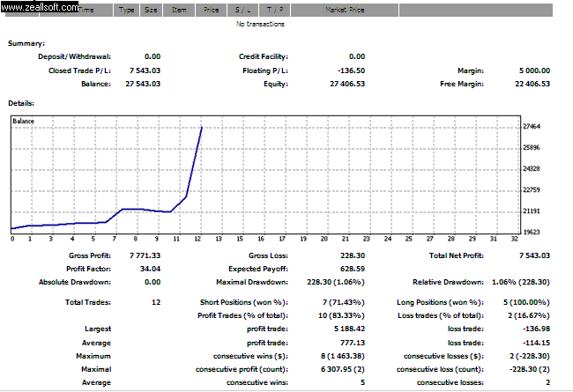Click the 21191 axis label on chart
This screenshot has height=392, width=573.
point(532,211)
